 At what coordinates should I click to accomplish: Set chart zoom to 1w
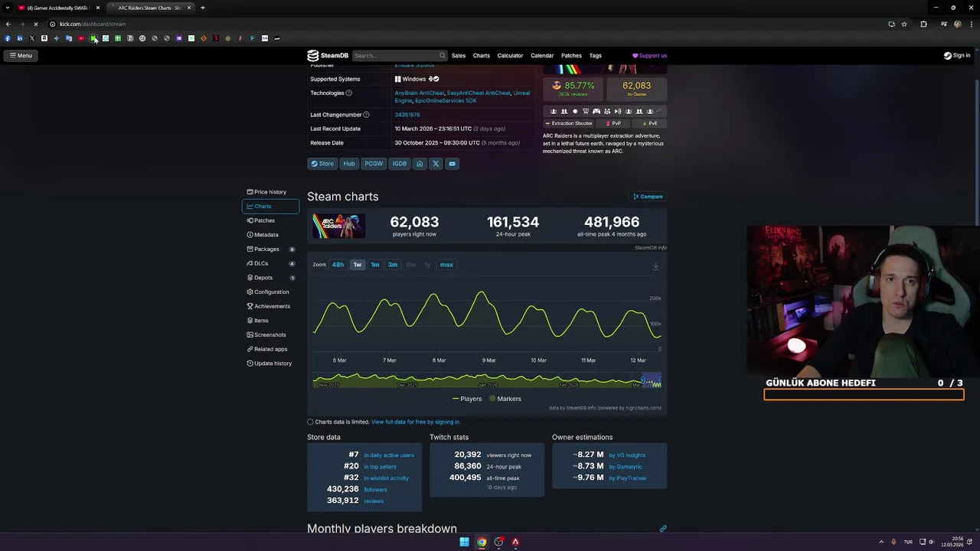click(358, 265)
